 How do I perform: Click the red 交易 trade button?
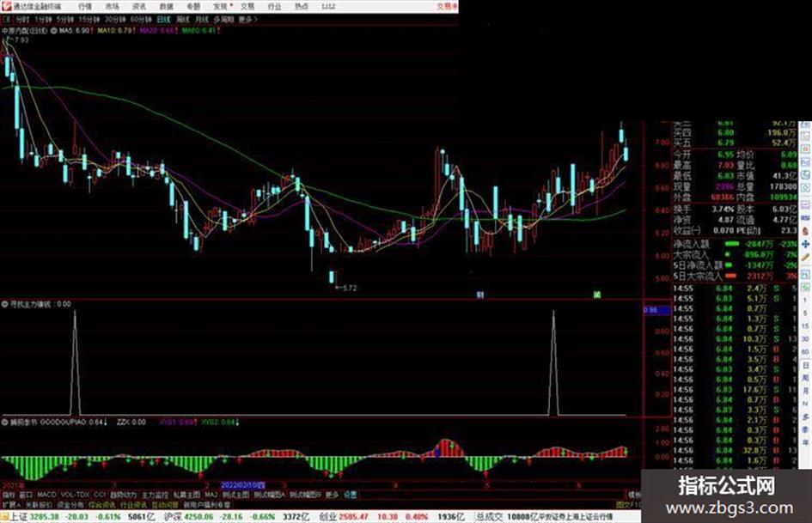(447, 7)
